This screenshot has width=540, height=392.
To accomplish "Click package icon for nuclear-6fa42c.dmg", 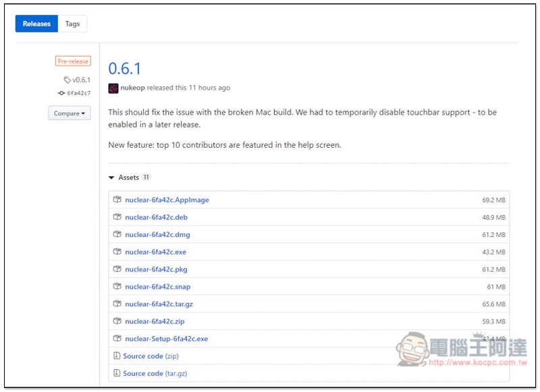I will [x=117, y=235].
